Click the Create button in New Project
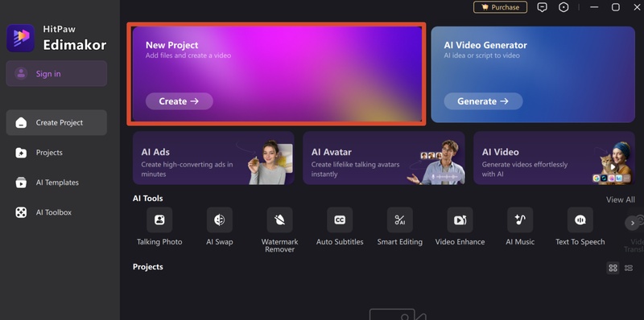The width and height of the screenshot is (644, 320). point(179,101)
